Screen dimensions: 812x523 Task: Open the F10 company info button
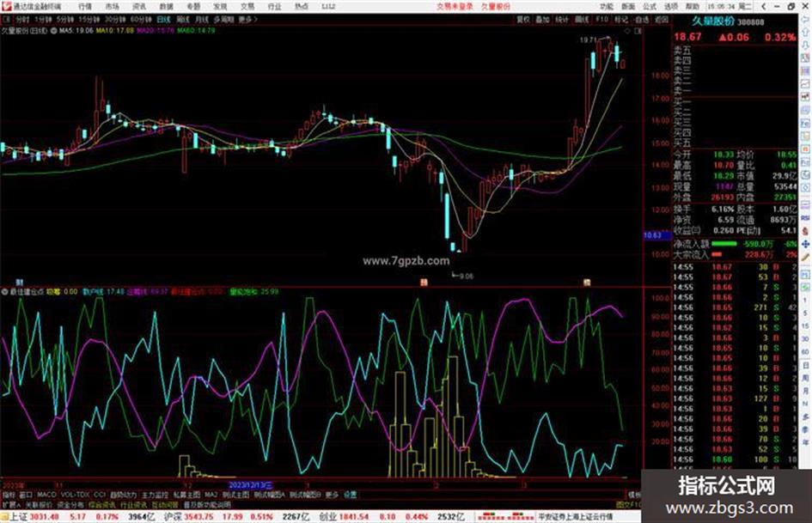coord(601,19)
